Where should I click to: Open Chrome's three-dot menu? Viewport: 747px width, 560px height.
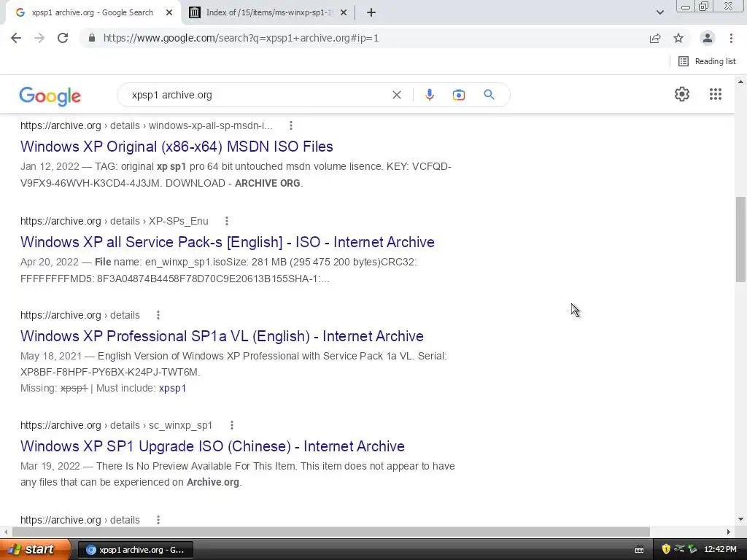pos(731,38)
